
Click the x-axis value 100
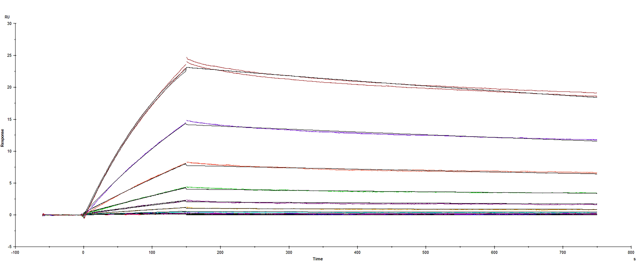(x=152, y=252)
